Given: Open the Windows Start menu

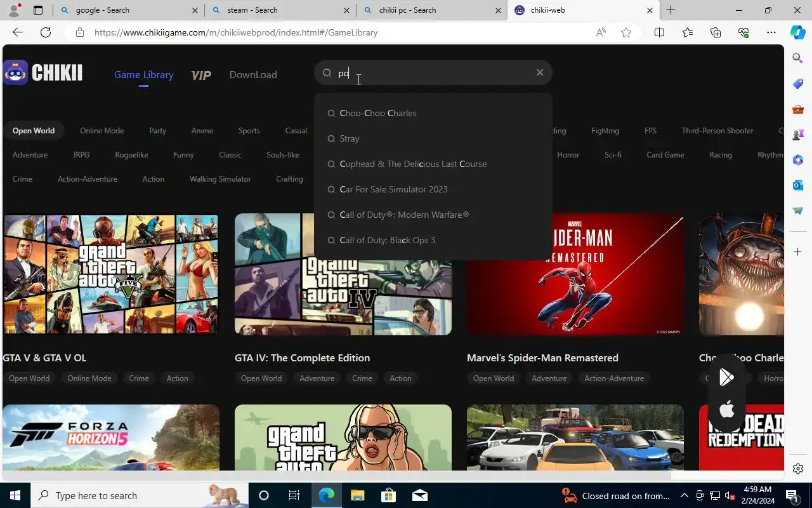Looking at the screenshot, I should pyautogui.click(x=15, y=495).
